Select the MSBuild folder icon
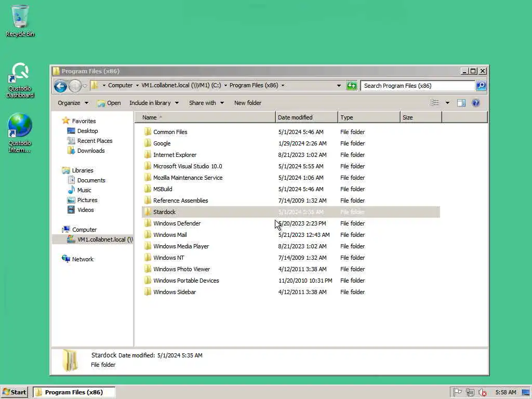This screenshot has height=399, width=532. 148,189
